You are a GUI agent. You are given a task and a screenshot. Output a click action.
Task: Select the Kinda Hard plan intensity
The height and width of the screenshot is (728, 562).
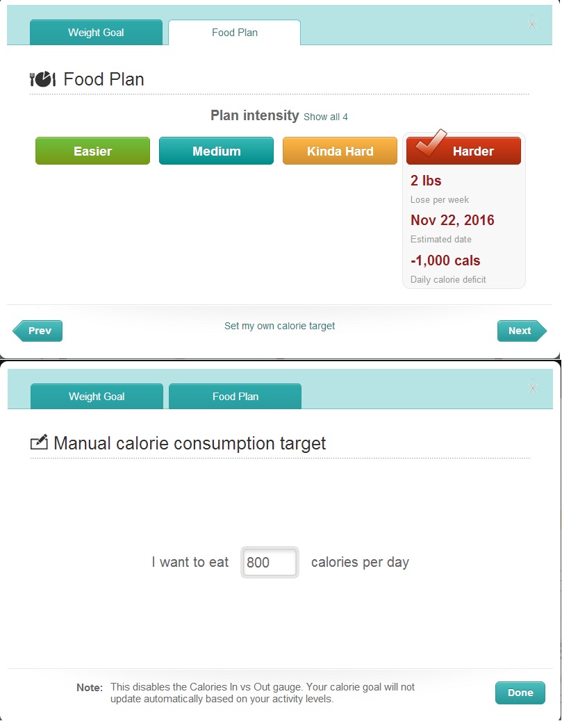tap(340, 151)
